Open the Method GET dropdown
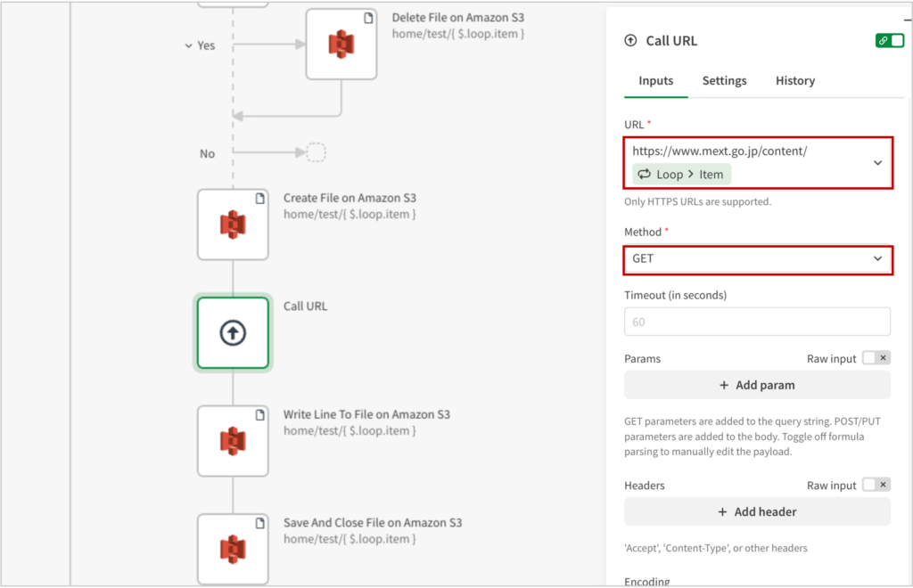Viewport: 913px width, 588px height. (x=757, y=259)
